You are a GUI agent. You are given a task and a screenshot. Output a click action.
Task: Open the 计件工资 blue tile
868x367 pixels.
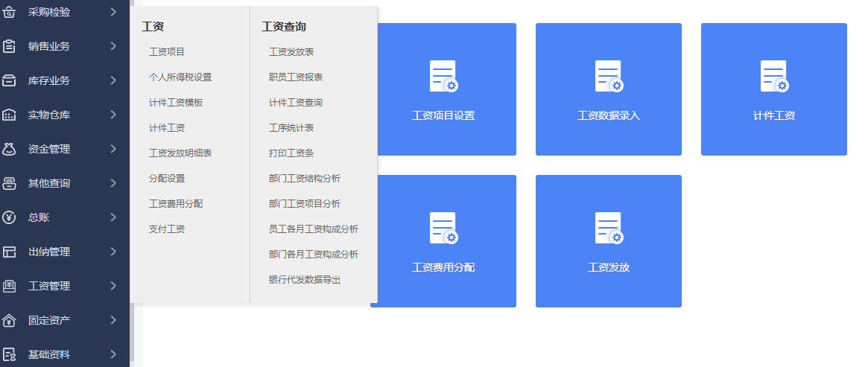[774, 89]
